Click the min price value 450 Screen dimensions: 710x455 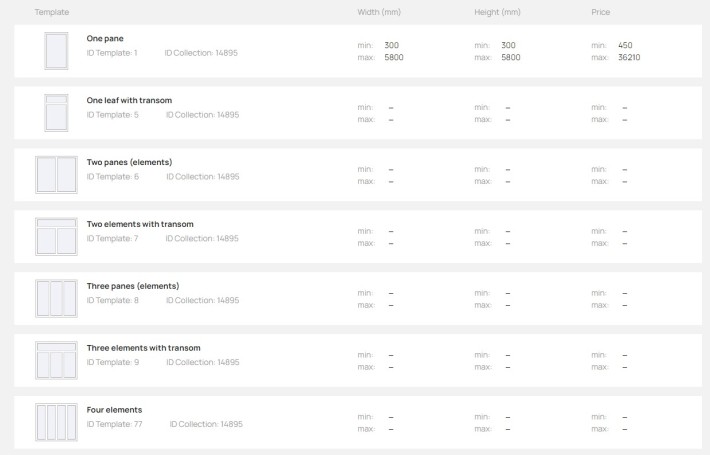625,45
